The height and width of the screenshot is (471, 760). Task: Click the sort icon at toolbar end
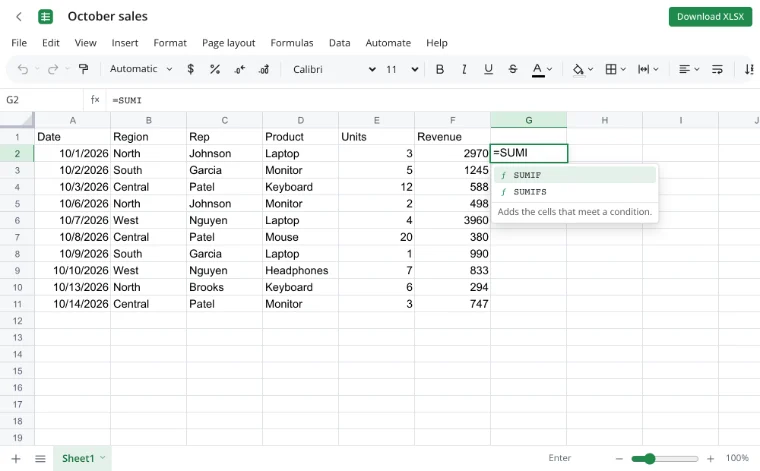(749, 69)
